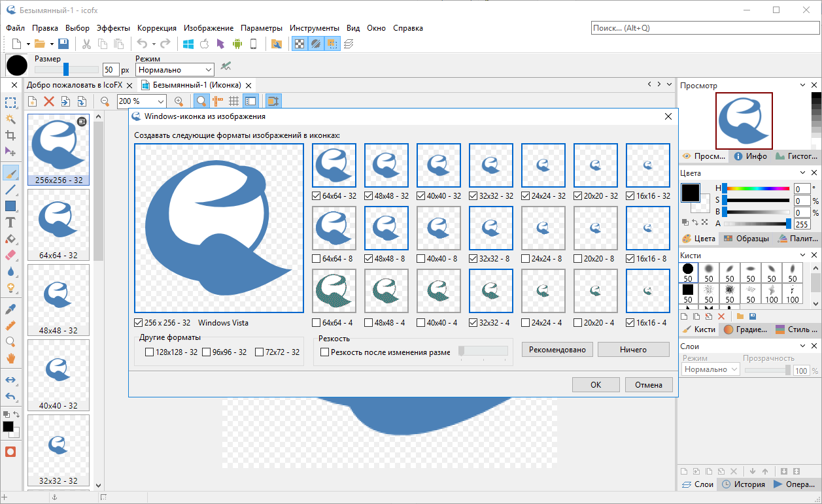Select the magic wand tool

pos(10,119)
